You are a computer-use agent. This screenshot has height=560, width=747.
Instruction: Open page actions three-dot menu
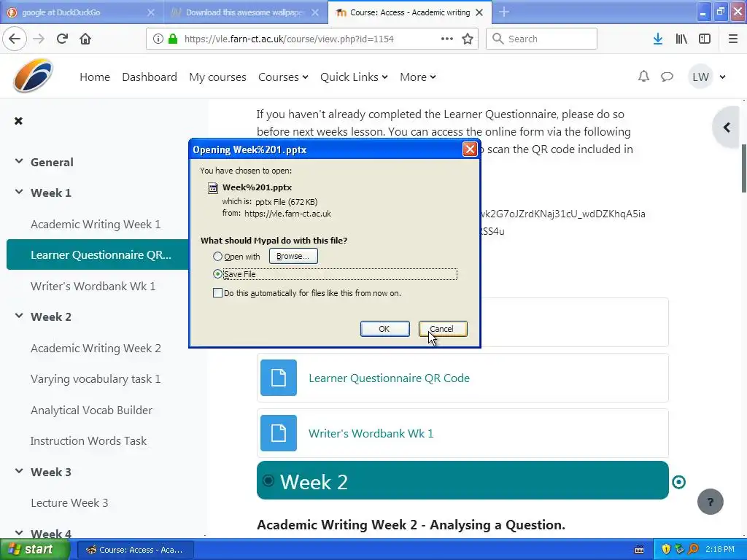coord(447,39)
